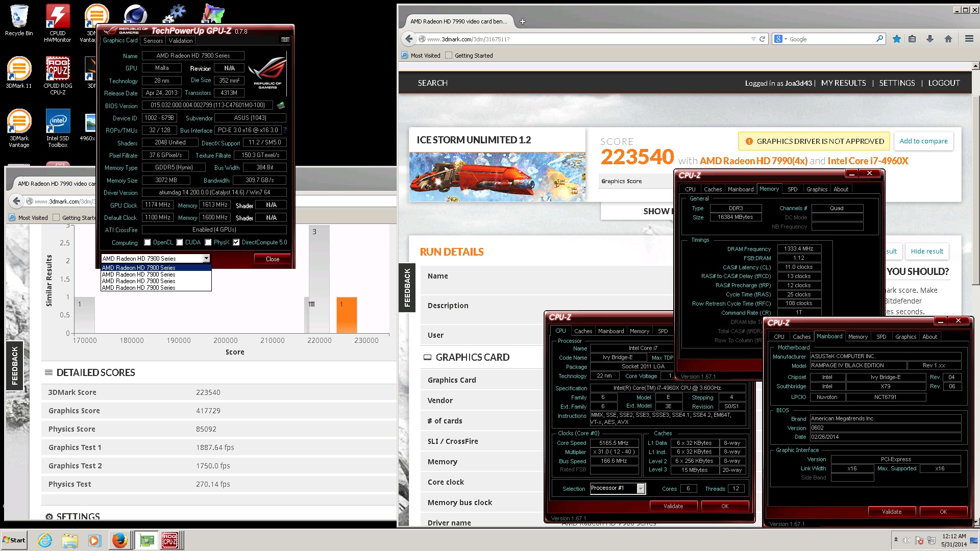The image size is (980, 551).
Task: Open SPD tab in CPU-Z memory window
Action: click(792, 189)
